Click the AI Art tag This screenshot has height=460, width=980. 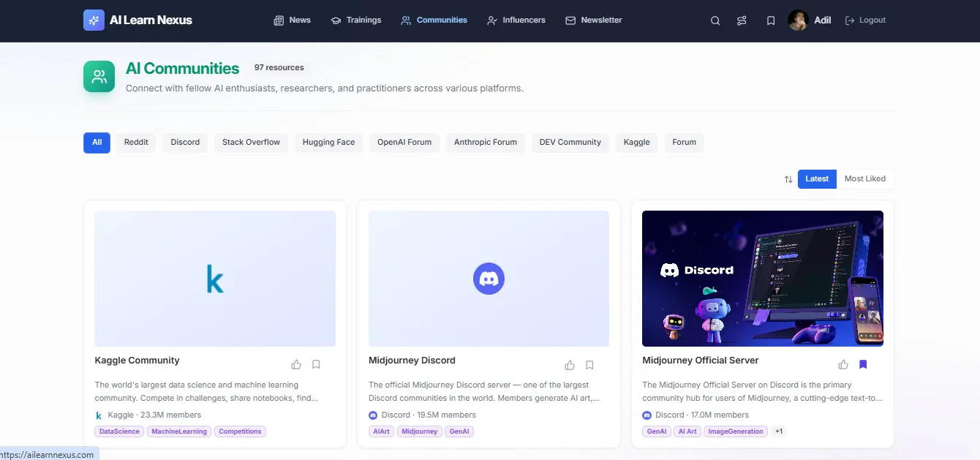pos(687,431)
